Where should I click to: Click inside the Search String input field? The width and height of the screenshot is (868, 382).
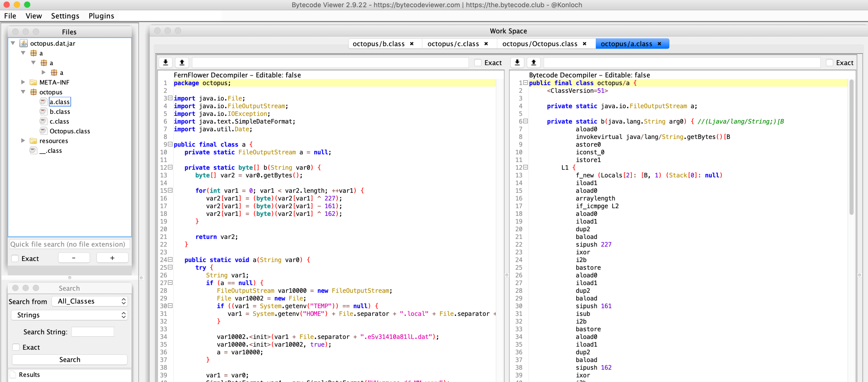92,331
